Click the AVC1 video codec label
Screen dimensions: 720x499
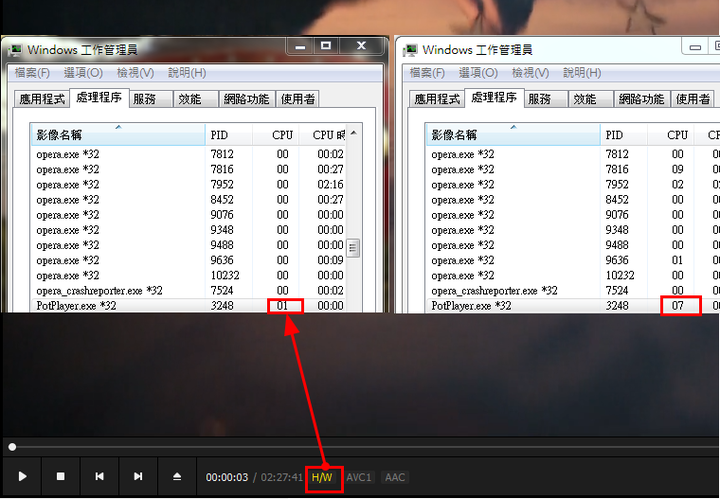(359, 477)
